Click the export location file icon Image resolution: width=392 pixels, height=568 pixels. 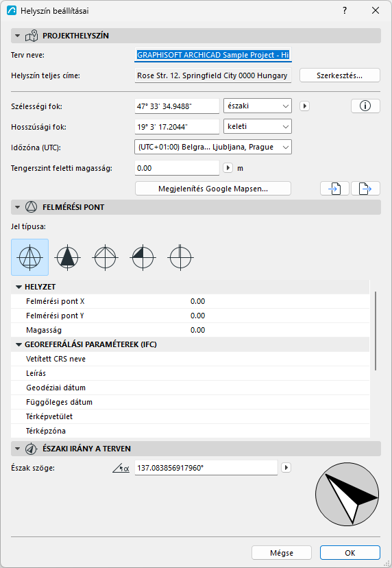coord(365,189)
